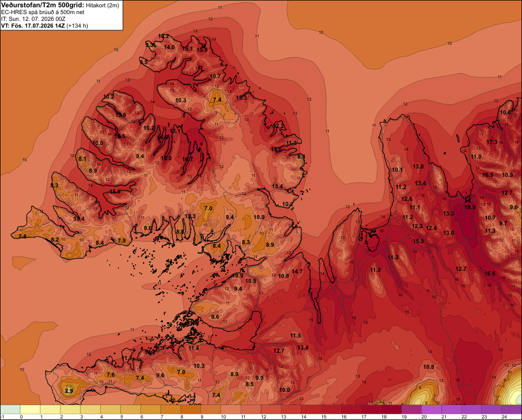Click the valid time "VT: Fös. 17.07.2026 14Z"
Viewport: 522px width, 420px height.
point(33,26)
